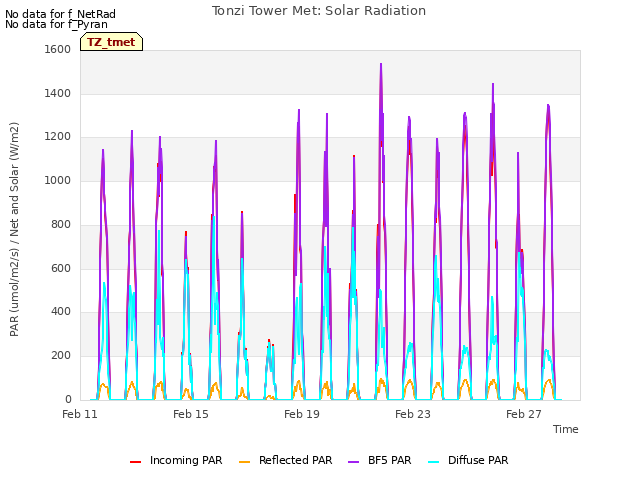The width and height of the screenshot is (640, 480).
Task: Click the Feb 15 x-axis label
Action: click(x=191, y=414)
